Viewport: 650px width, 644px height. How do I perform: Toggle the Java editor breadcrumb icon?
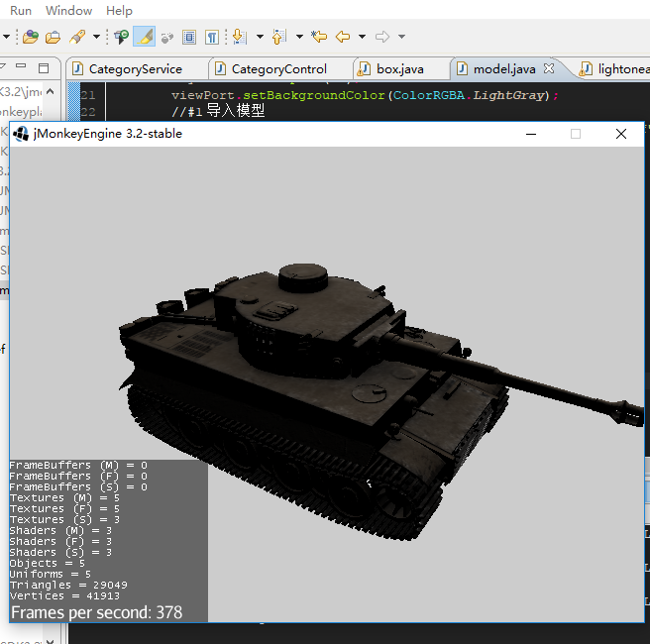pyautogui.click(x=122, y=37)
